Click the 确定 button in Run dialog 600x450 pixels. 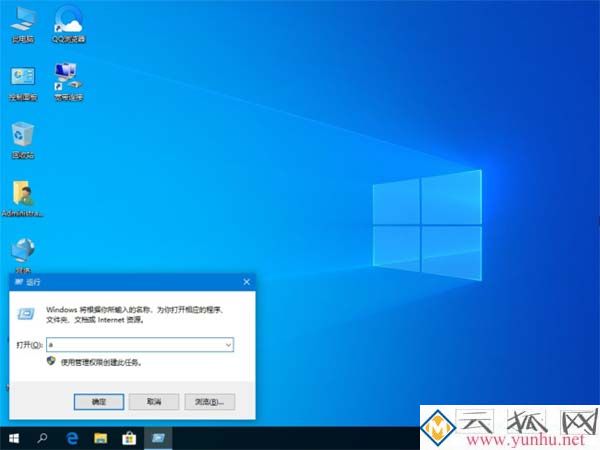pyautogui.click(x=99, y=402)
